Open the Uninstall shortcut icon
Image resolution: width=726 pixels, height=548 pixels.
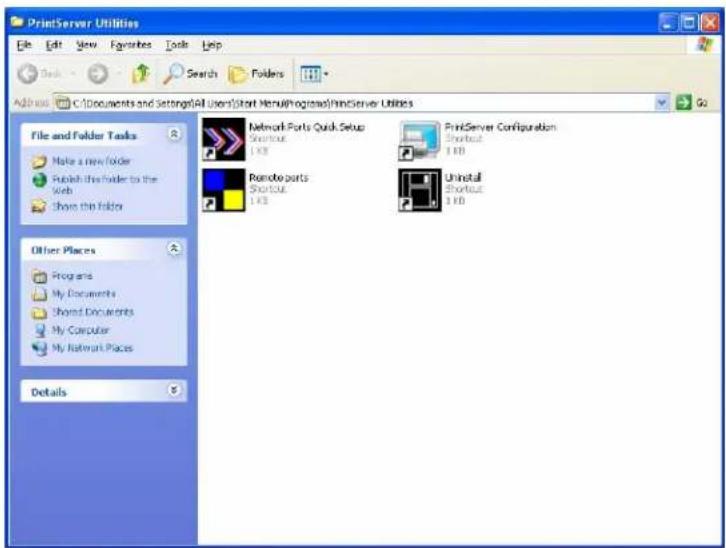click(x=420, y=190)
